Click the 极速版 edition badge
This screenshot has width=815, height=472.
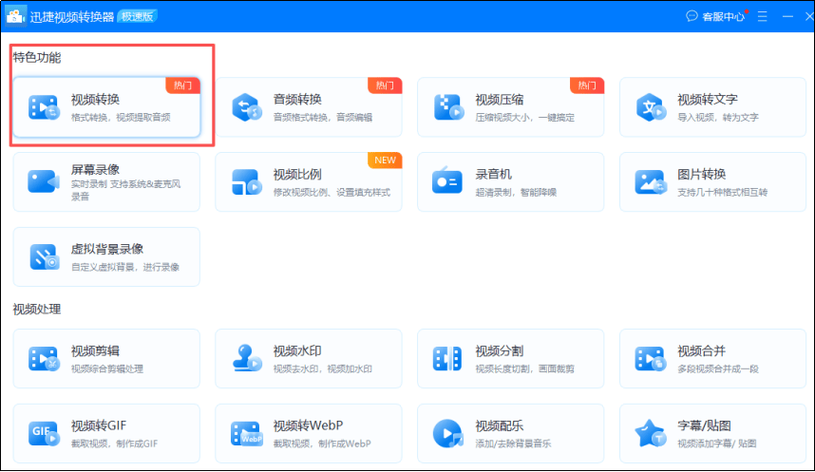137,17
